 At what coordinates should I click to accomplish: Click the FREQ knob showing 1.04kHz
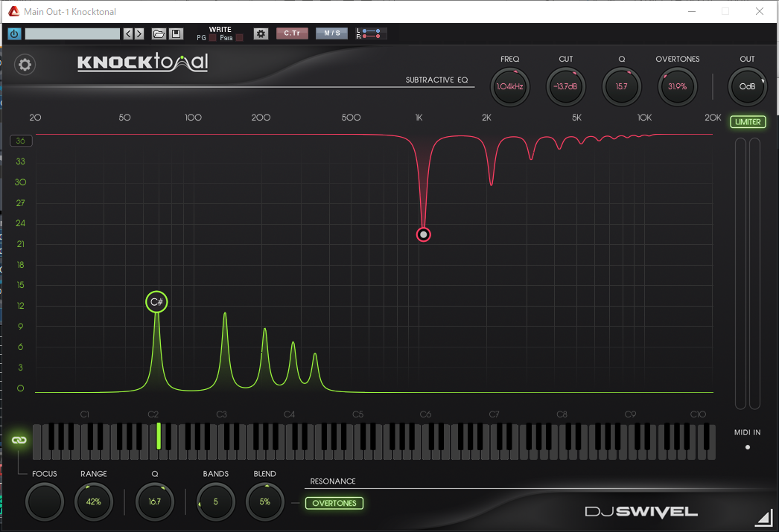click(x=509, y=86)
